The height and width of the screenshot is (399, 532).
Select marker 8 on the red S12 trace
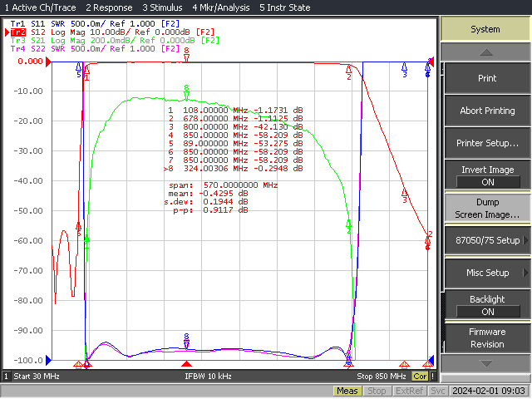point(186,54)
